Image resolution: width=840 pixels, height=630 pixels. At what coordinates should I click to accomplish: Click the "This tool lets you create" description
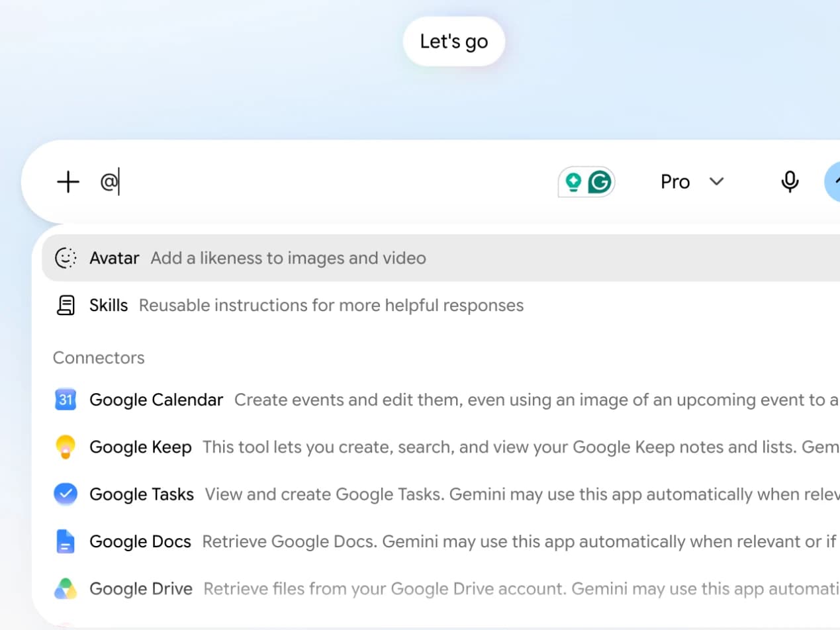(521, 447)
